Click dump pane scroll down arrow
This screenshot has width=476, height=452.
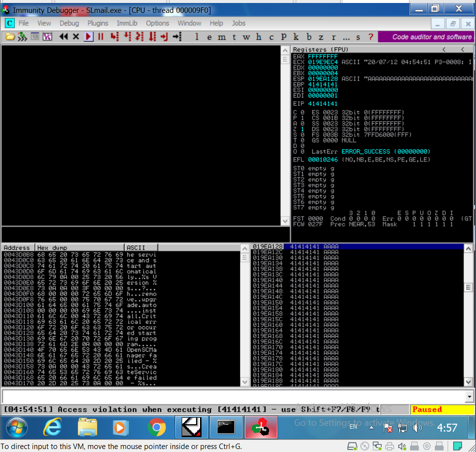245,382
